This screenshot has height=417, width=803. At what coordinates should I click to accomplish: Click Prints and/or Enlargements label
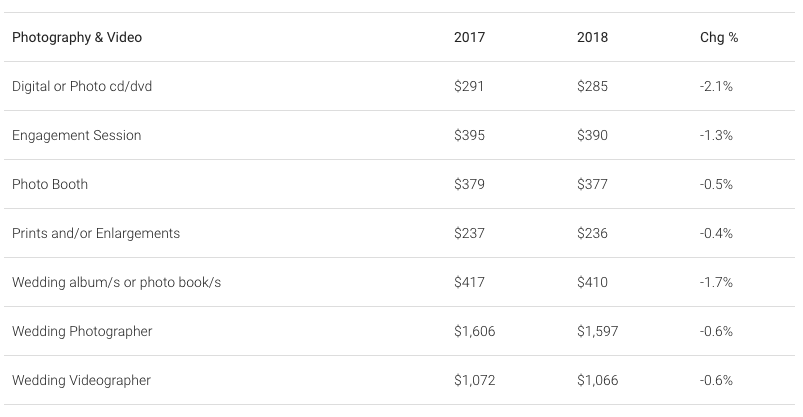pos(96,234)
